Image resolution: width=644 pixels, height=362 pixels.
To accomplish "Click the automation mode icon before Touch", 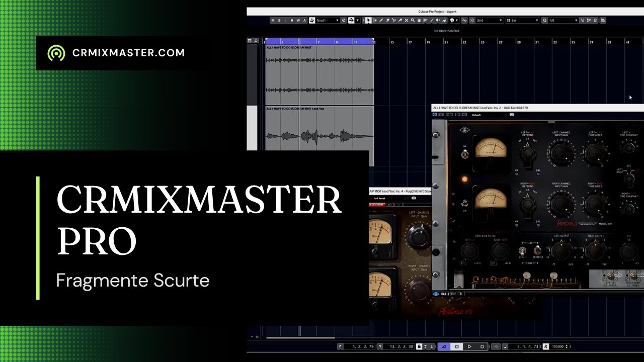I will click(x=312, y=20).
